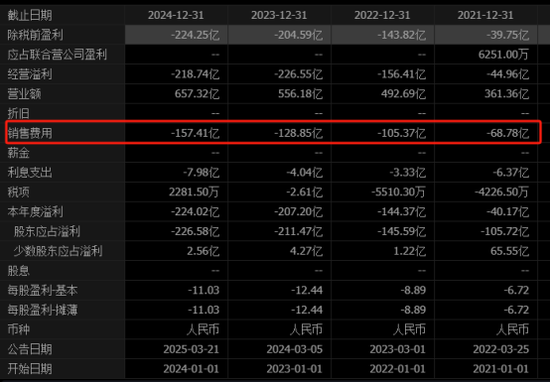This screenshot has width=550, height=383.
Task: Select the 2023-12-31 column header
Action: coord(279,15)
